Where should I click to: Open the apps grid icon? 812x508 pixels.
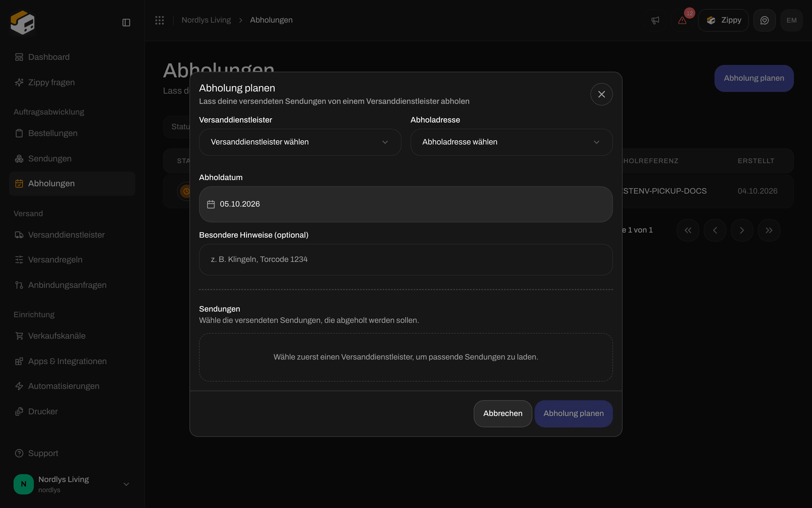click(x=159, y=20)
